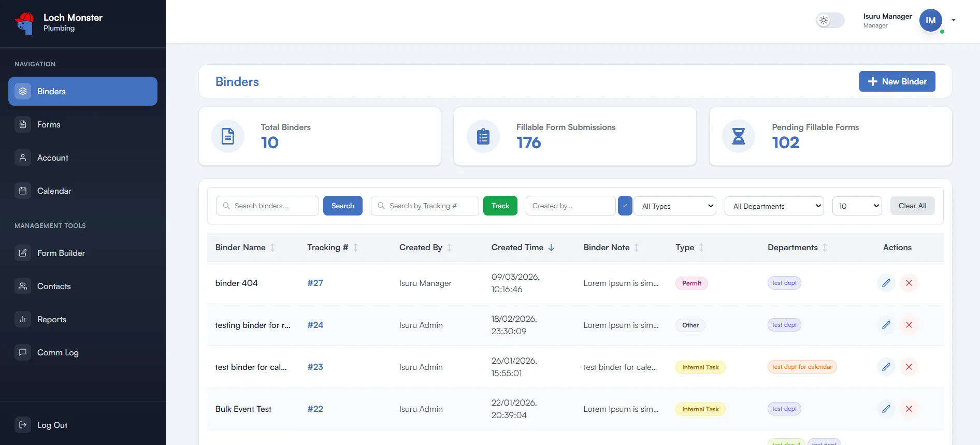Sort by Created Time column arrow

click(x=551, y=248)
